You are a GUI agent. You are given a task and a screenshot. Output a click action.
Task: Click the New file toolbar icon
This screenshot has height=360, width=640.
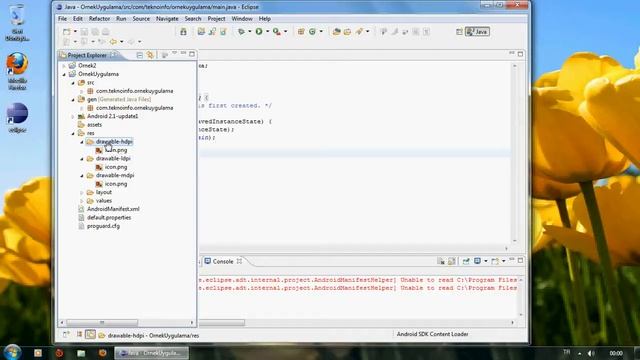click(67, 31)
